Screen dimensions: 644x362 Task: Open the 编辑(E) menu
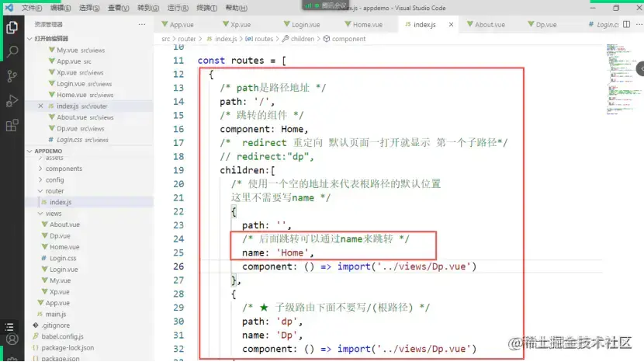61,8
